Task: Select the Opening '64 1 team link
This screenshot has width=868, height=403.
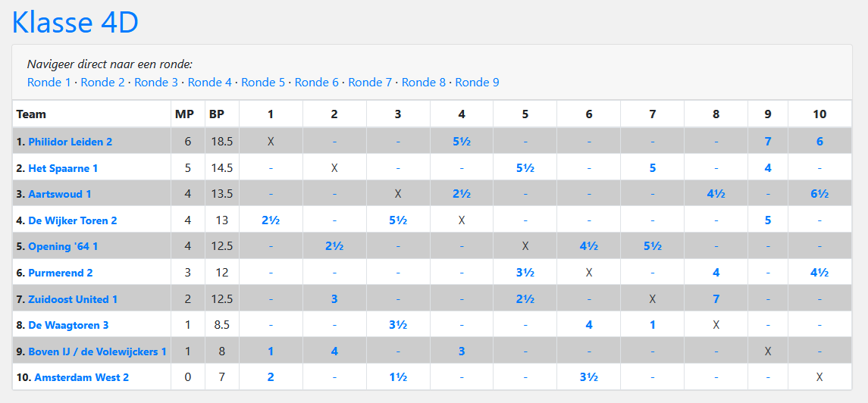Action: pyautogui.click(x=63, y=246)
